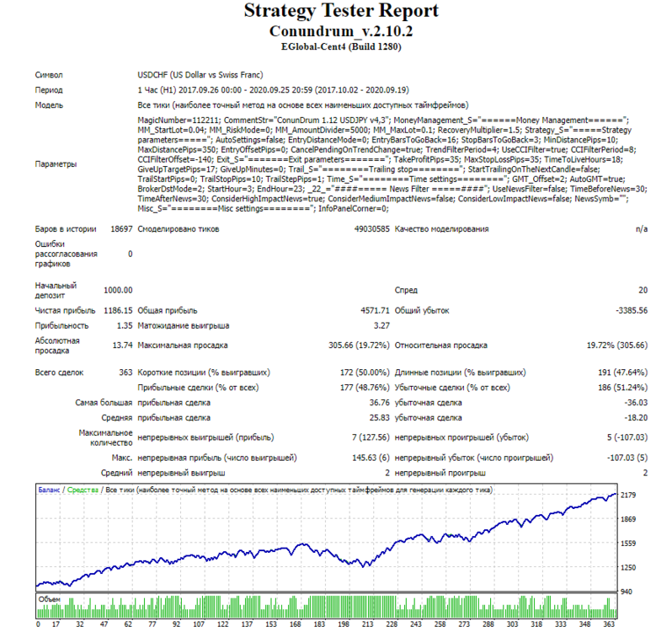Click the profit trades value 177 (48.76%)
Image resolution: width=672 pixels, height=632 pixels.
tap(365, 388)
